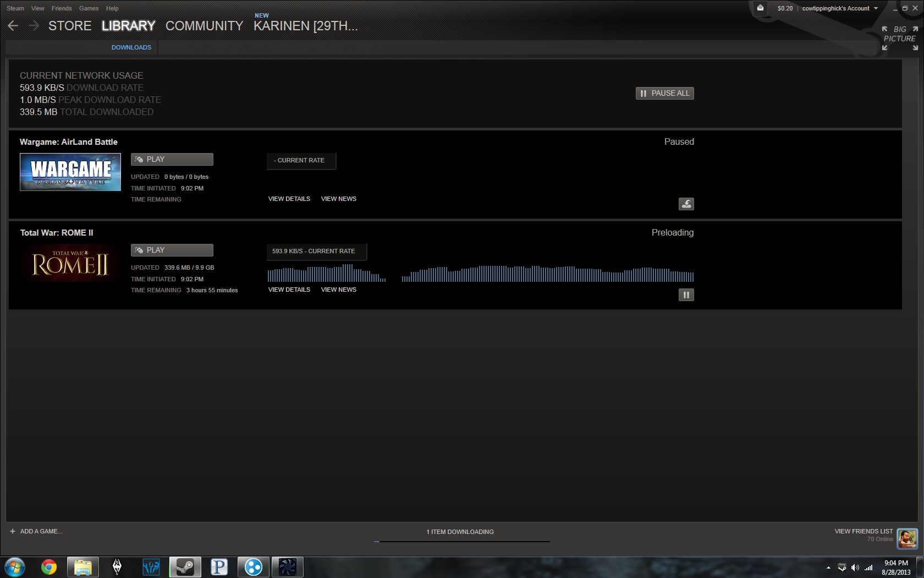Click the Wargame: AirLand Battle title

[69, 141]
